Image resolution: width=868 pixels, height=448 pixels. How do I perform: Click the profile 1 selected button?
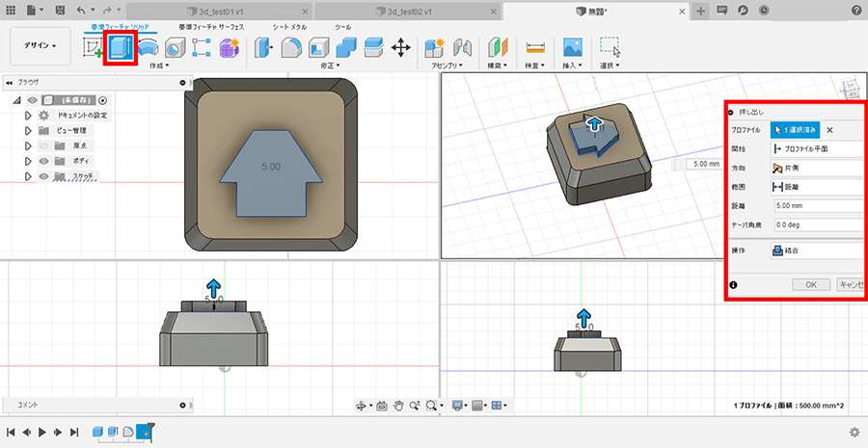pyautogui.click(x=795, y=130)
